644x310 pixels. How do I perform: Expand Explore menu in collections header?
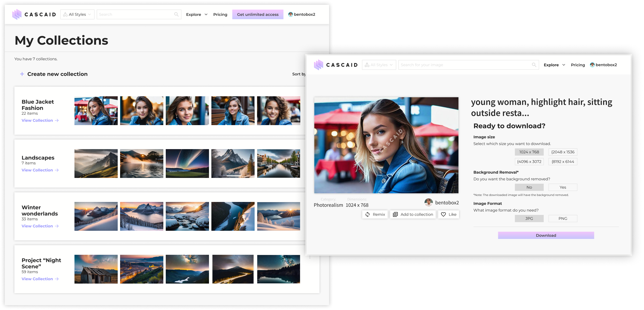(x=197, y=14)
